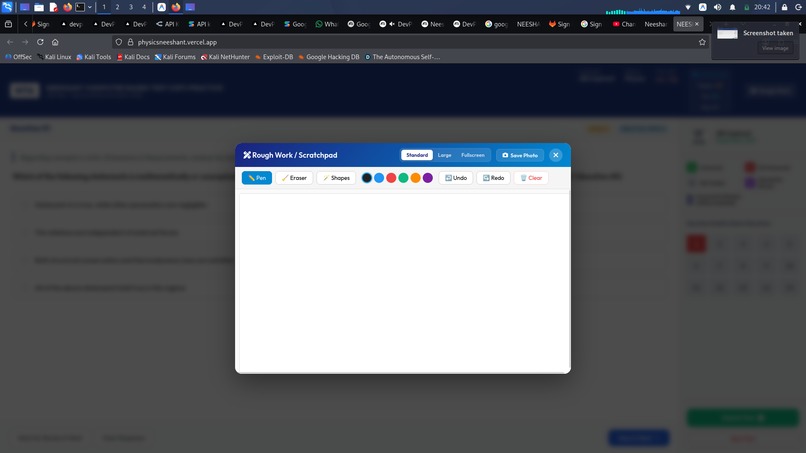Screen dimensions: 806x453
Task: Open the Exploit-DB bookmark
Action: coord(274,57)
